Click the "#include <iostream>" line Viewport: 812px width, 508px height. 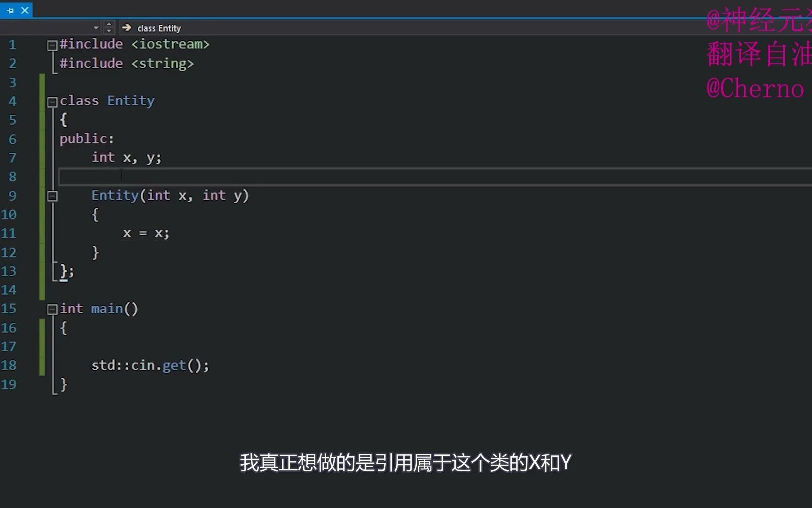click(134, 44)
